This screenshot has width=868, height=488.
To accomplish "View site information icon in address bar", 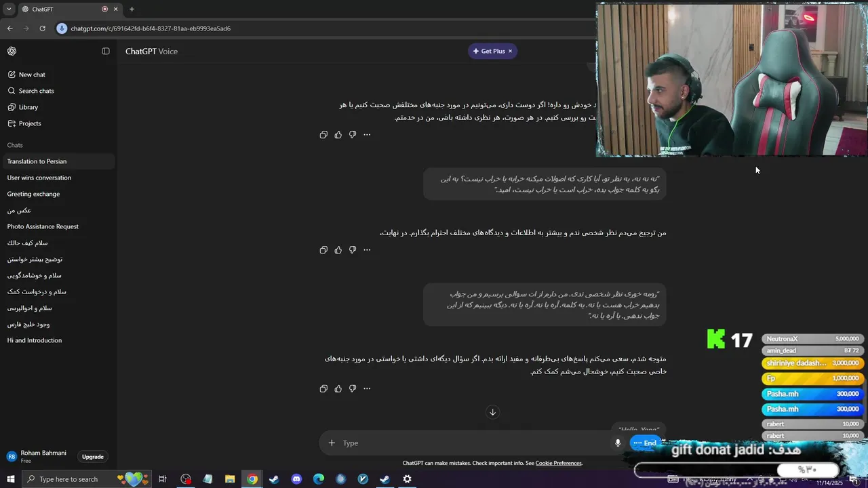I will (x=62, y=28).
